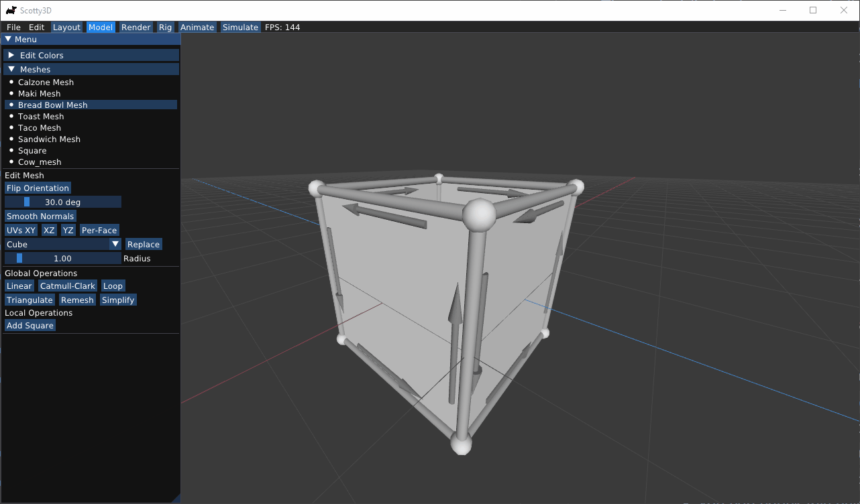
Task: Click the panel resize grip corner
Action: coord(176,498)
